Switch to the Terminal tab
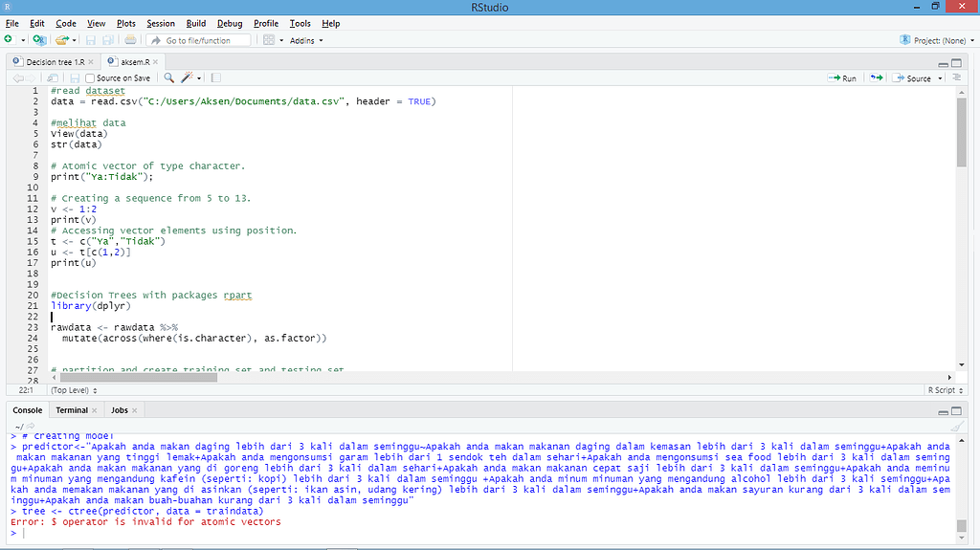 [x=72, y=410]
